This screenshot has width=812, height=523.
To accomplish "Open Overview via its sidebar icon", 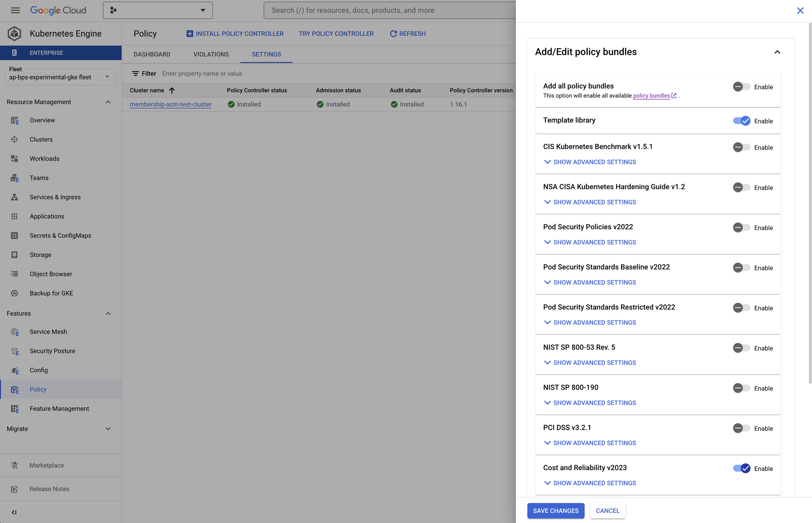I will (14, 120).
